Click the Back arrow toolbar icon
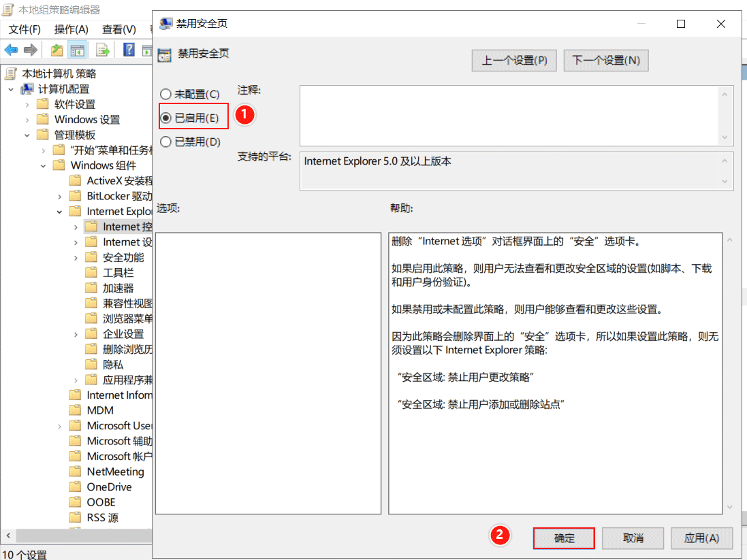This screenshot has height=560, width=747. pos(11,50)
